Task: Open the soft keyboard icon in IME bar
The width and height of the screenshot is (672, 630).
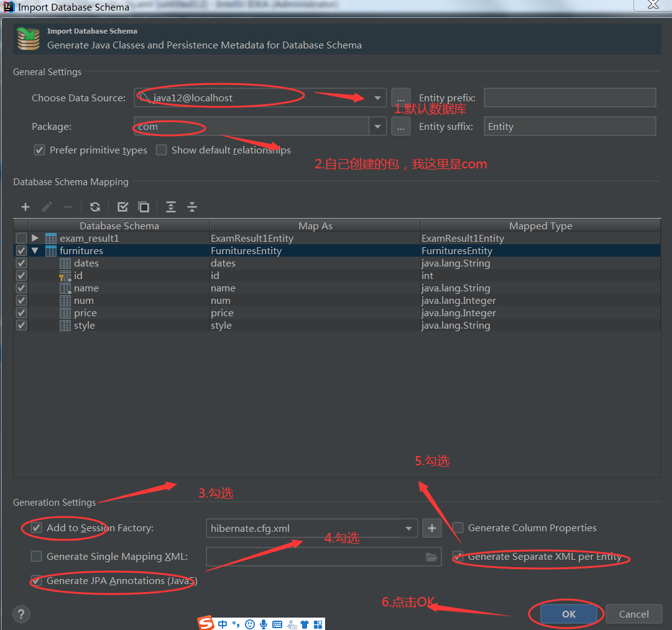Action: coord(277,624)
